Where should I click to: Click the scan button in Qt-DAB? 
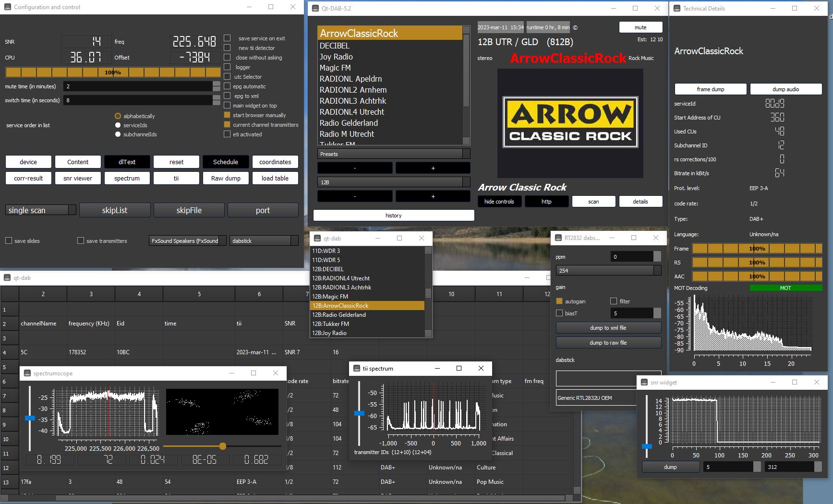(x=593, y=202)
